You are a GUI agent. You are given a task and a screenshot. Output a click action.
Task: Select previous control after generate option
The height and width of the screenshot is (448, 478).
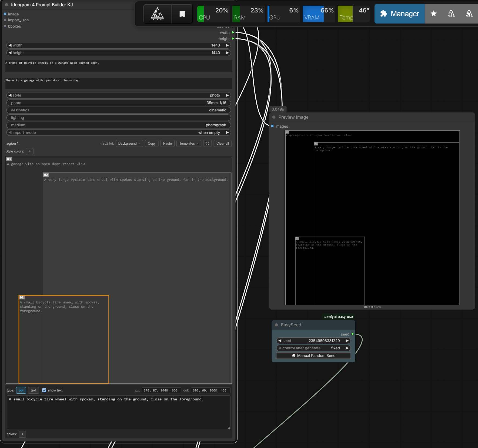tap(280, 348)
